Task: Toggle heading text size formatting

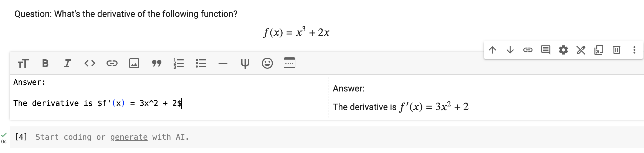Action: (23, 63)
